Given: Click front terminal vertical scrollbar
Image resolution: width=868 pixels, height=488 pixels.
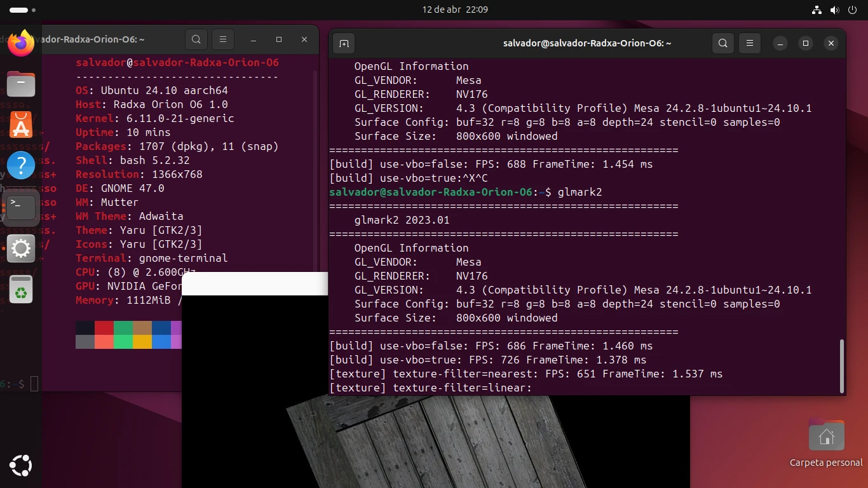Looking at the screenshot, I should click(843, 365).
